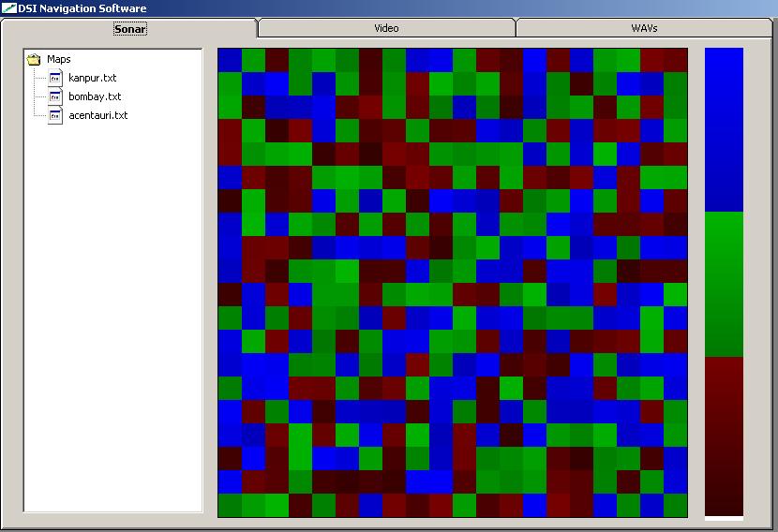Image resolution: width=778 pixels, height=532 pixels.
Task: Click the green section of the color scale
Action: (724, 284)
